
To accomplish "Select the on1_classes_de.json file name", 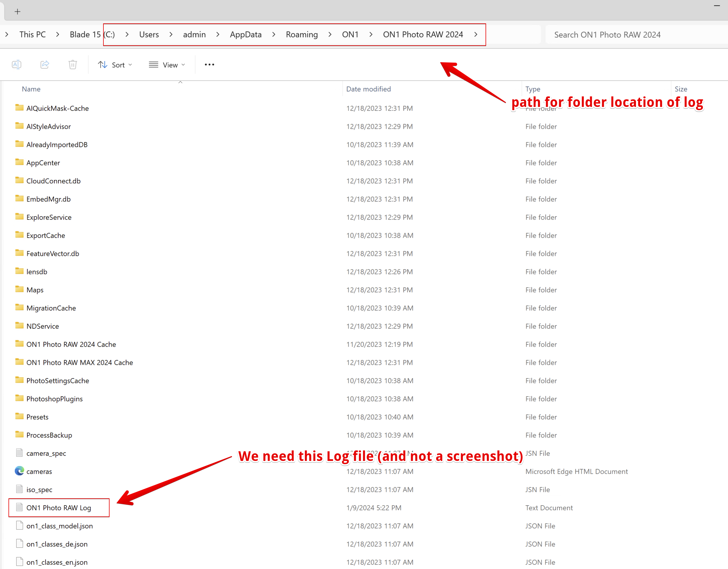I will point(57,544).
